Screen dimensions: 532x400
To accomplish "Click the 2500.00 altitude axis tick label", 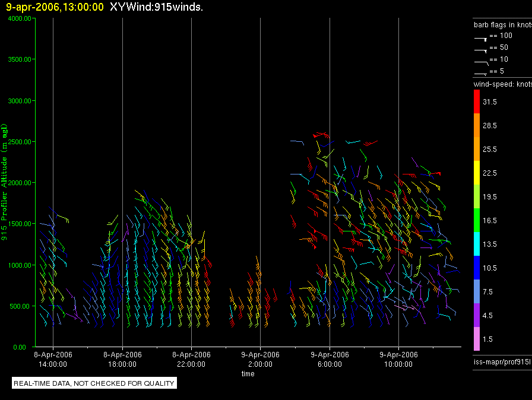I will (x=20, y=142).
